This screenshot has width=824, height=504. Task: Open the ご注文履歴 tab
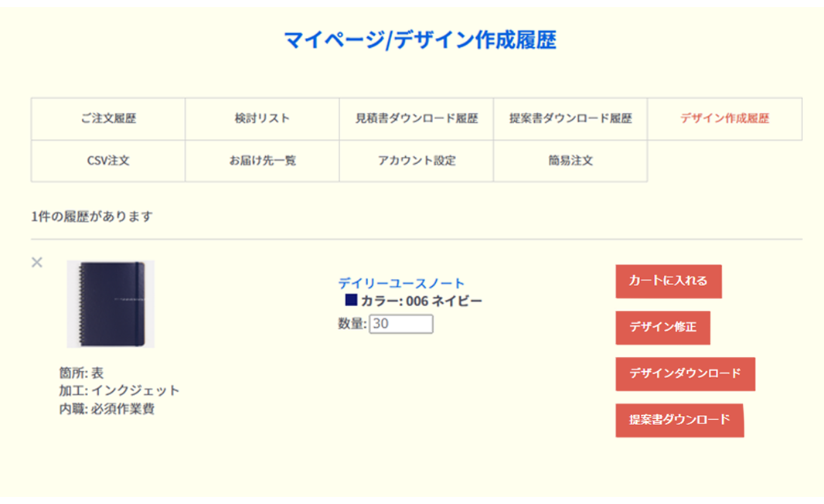coord(108,119)
